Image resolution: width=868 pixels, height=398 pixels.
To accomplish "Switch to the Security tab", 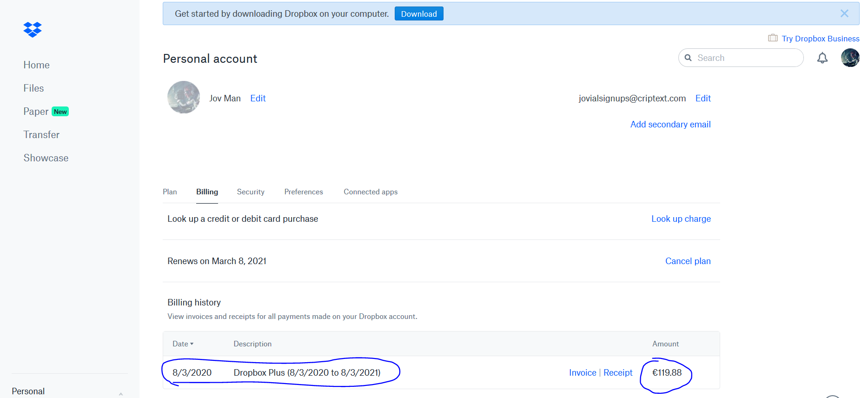I will point(251,192).
